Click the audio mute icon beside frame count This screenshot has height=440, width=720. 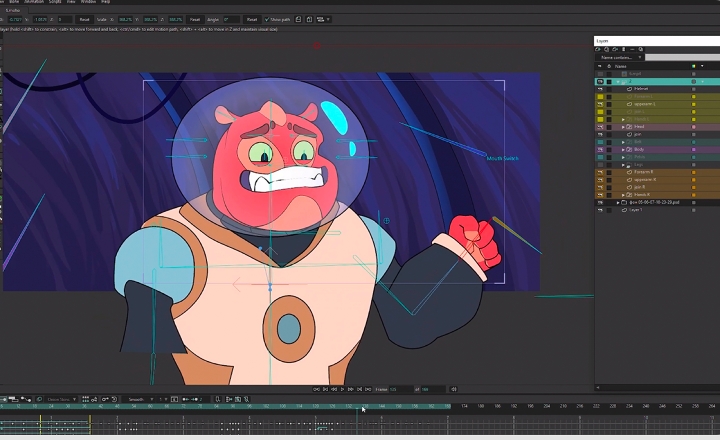tap(454, 389)
